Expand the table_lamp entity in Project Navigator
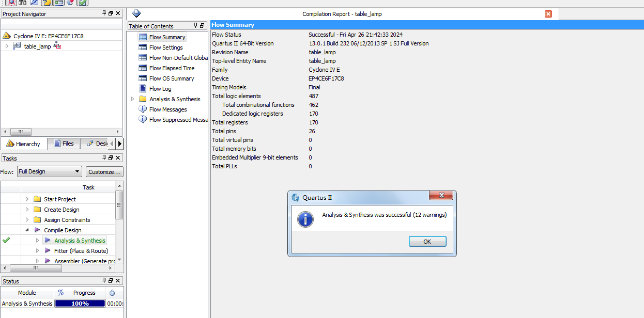 pos(7,46)
